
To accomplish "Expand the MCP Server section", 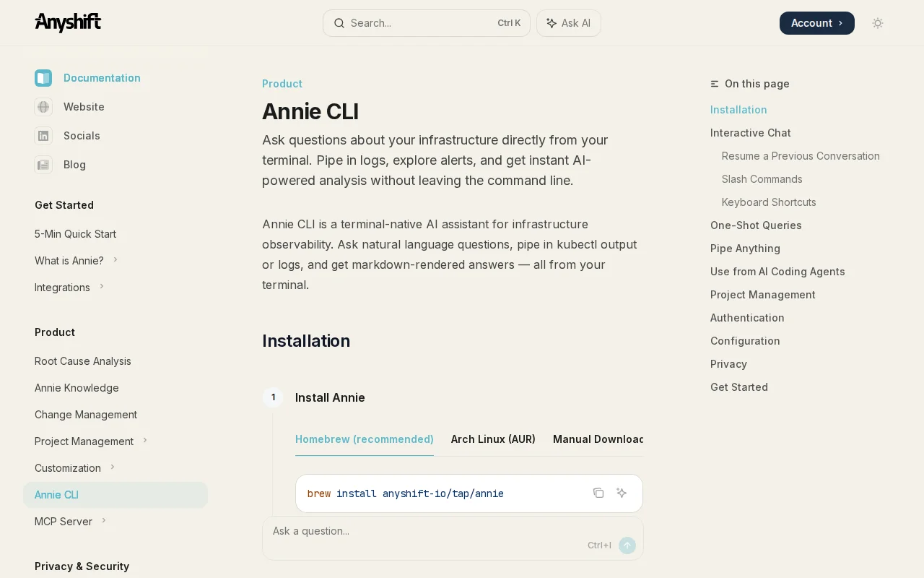I will pyautogui.click(x=104, y=521).
